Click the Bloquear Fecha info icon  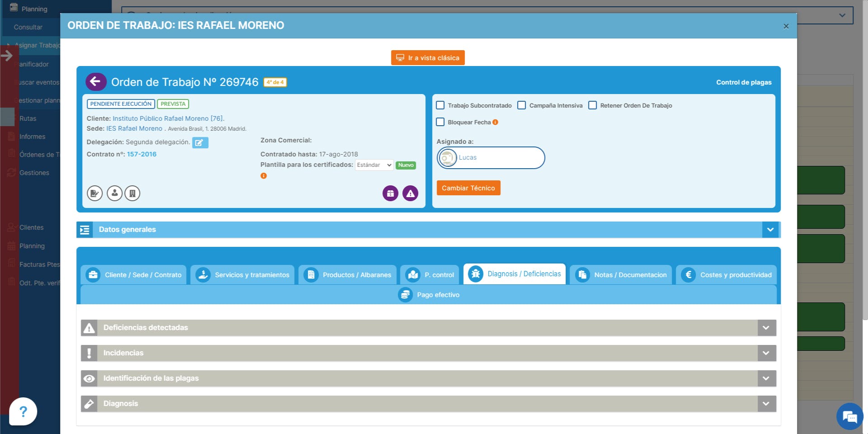pyautogui.click(x=495, y=122)
